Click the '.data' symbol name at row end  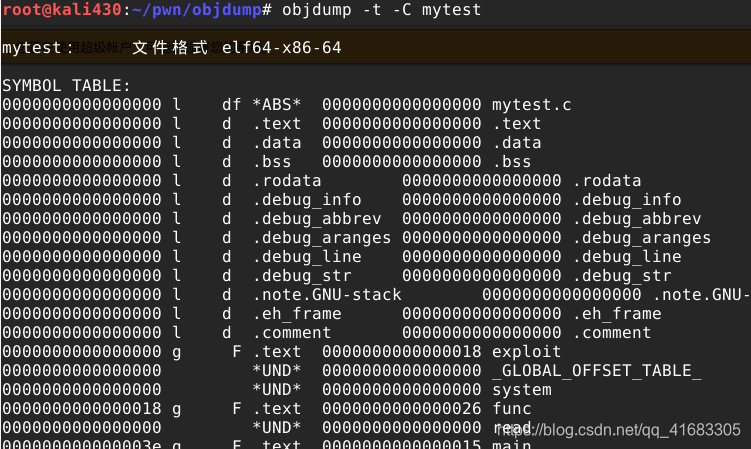tap(516, 142)
